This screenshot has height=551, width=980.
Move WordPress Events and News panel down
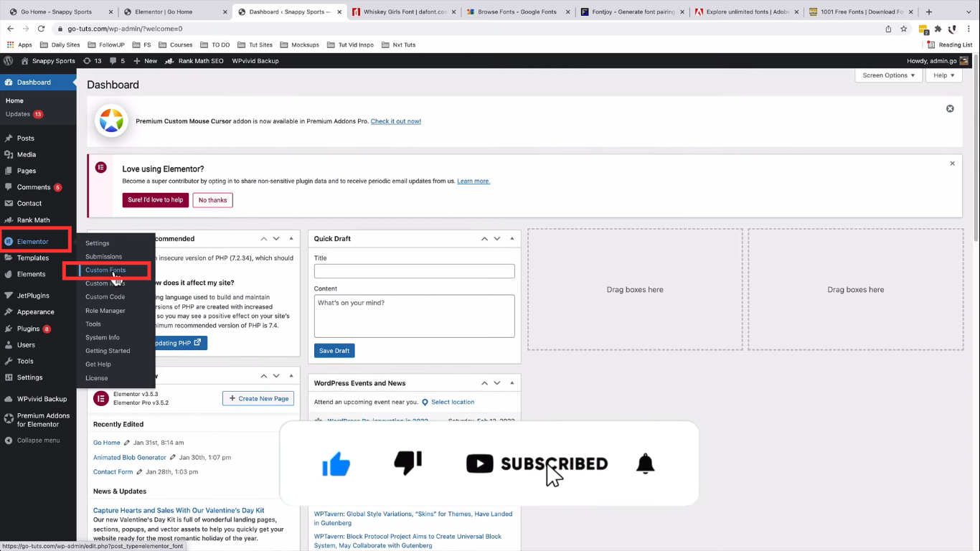[x=496, y=383]
